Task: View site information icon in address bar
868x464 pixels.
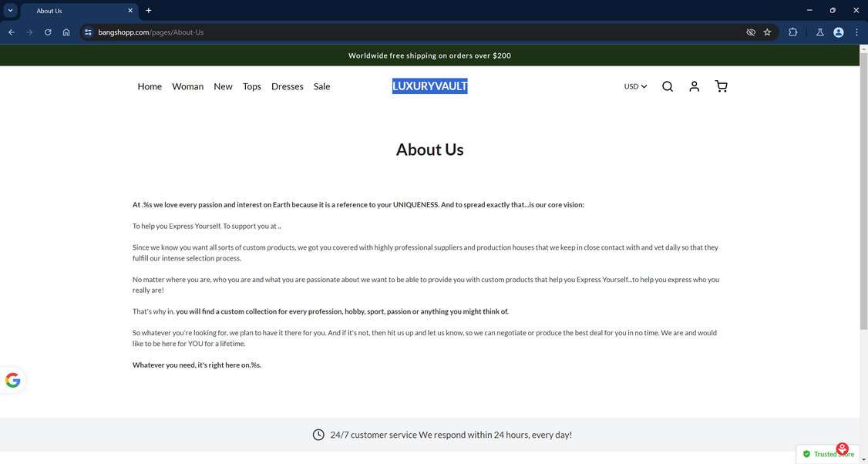Action: click(x=88, y=32)
